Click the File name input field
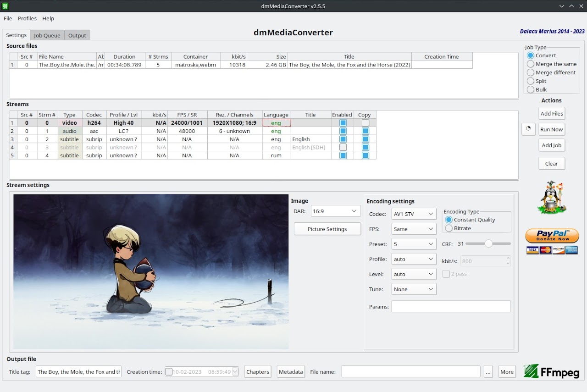 click(410, 372)
